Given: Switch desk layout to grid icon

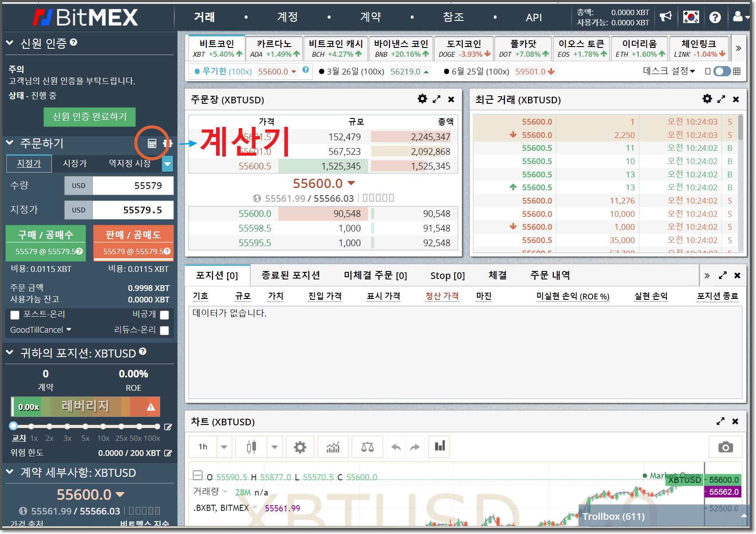Looking at the screenshot, I should coord(736,71).
